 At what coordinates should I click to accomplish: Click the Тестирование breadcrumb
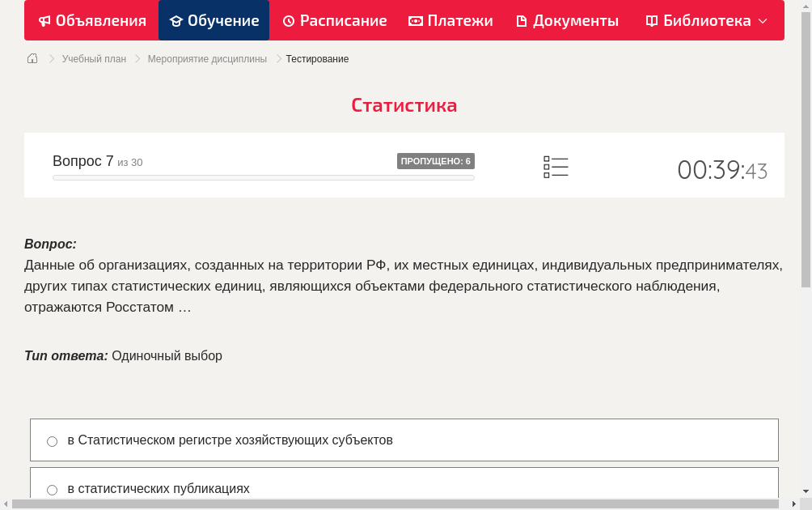pyautogui.click(x=315, y=58)
